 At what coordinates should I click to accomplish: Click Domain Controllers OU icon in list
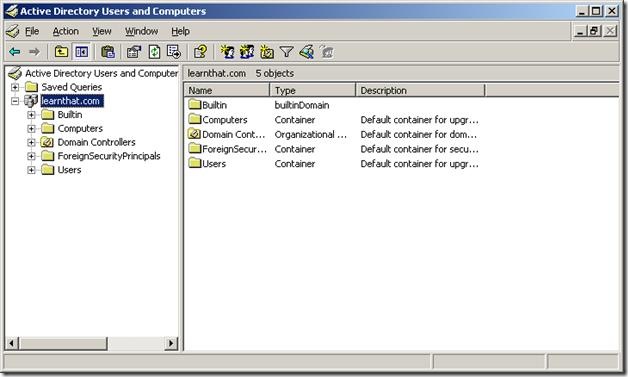tap(194, 134)
